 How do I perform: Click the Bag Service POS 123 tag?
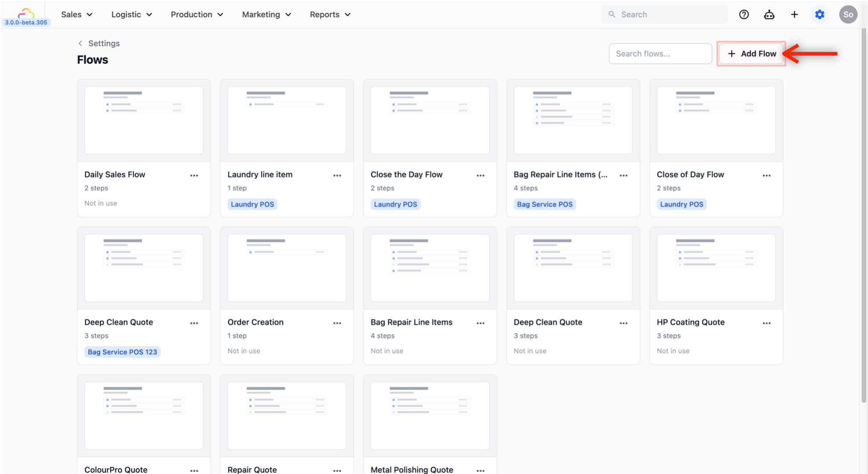[122, 352]
